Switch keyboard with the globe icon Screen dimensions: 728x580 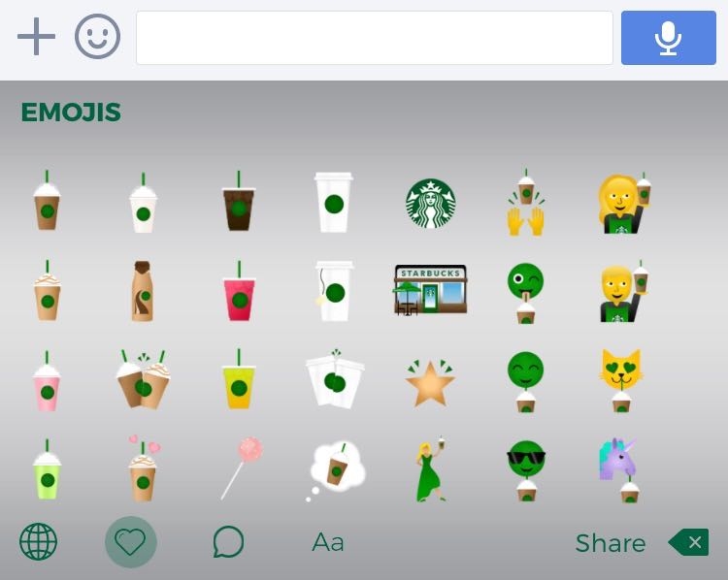coord(39,541)
